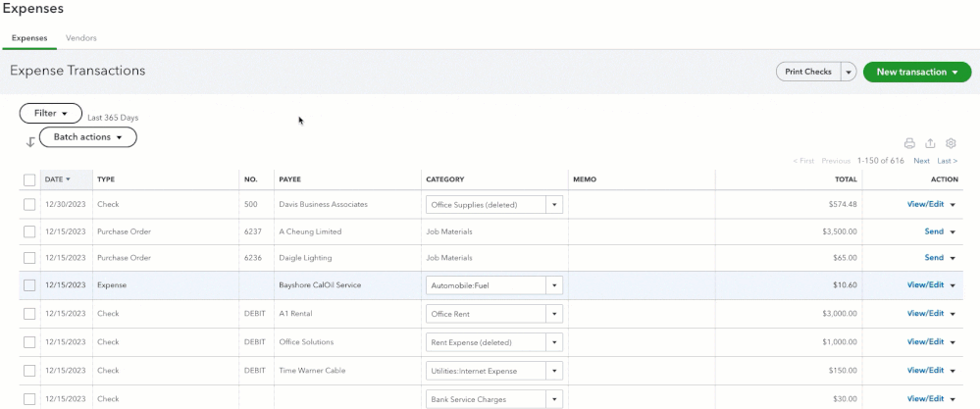Open the Automobile:Fuel category dropdown
Image resolution: width=980 pixels, height=409 pixels.
click(x=554, y=285)
